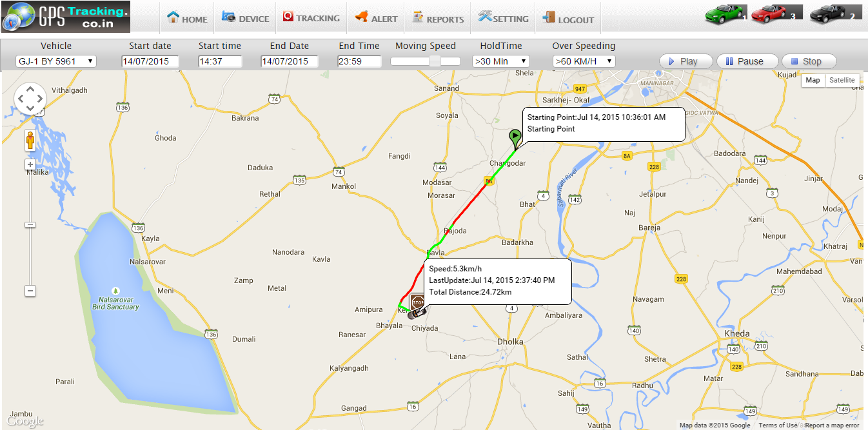Click the Sanand town label
The image size is (868, 430).
447,88
